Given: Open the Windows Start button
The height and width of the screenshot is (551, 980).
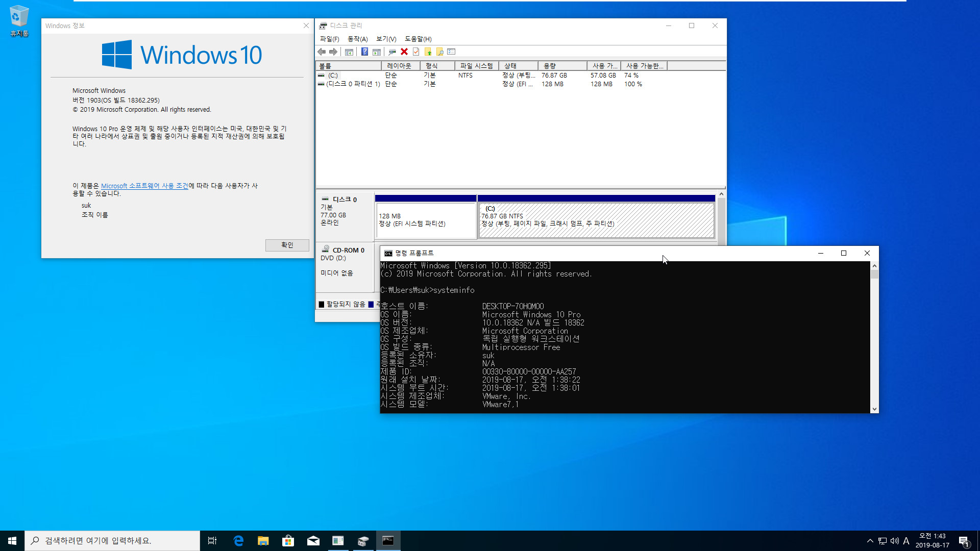Looking at the screenshot, I should pos(12,541).
